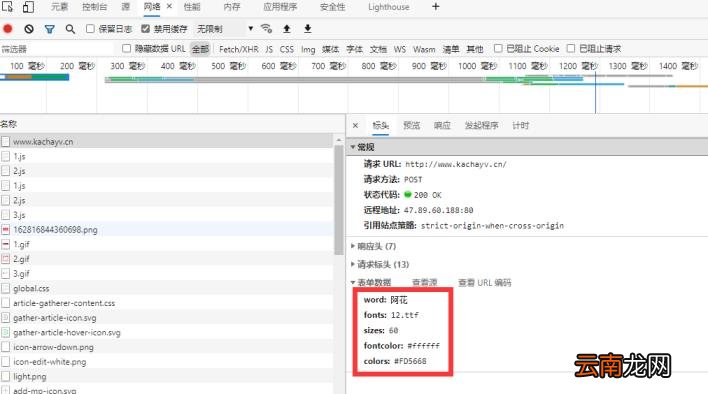Open the Lighthouse panel tab
Screen dimensions: 708x394
point(389,7)
